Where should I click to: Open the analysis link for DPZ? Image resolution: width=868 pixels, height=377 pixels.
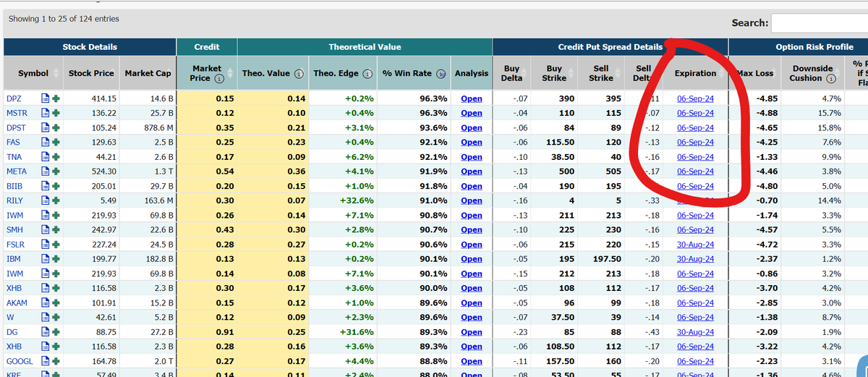pyautogui.click(x=472, y=98)
